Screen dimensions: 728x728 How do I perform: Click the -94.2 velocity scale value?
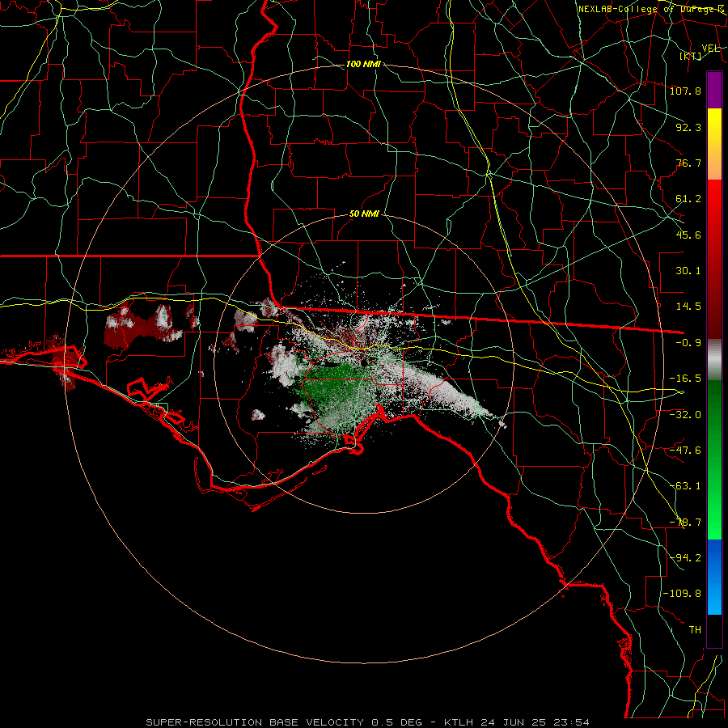click(685, 558)
